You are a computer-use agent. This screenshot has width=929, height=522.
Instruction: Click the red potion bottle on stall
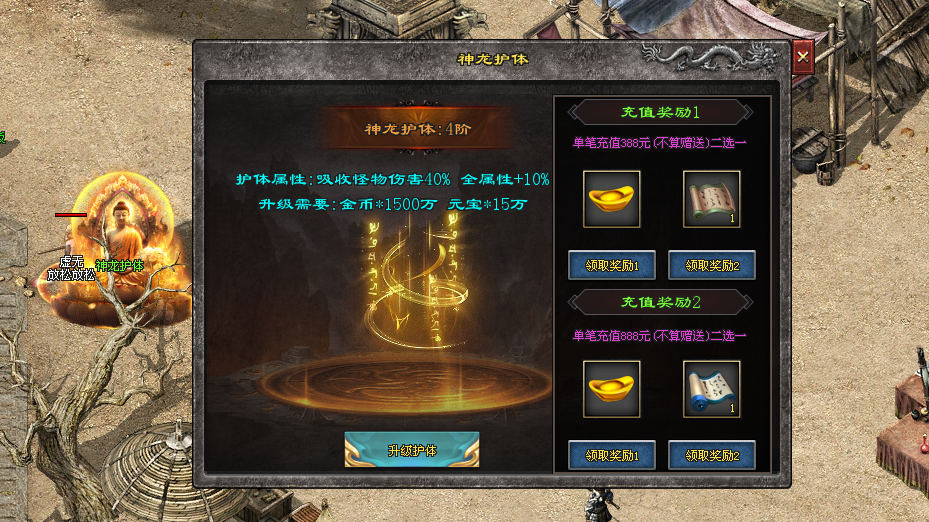click(x=924, y=443)
